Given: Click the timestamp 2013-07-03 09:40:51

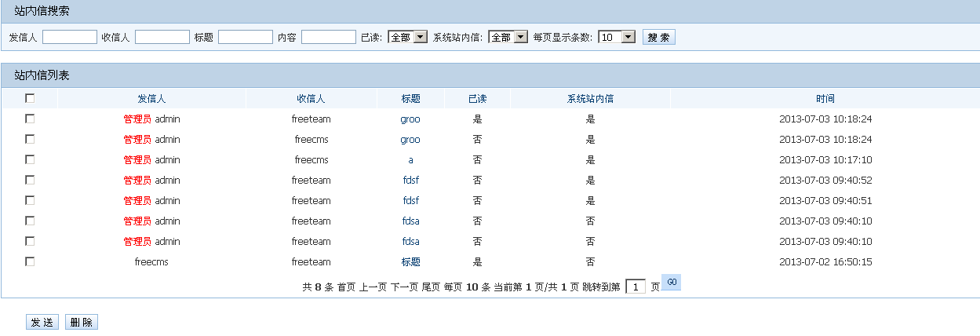Looking at the screenshot, I should point(825,201).
